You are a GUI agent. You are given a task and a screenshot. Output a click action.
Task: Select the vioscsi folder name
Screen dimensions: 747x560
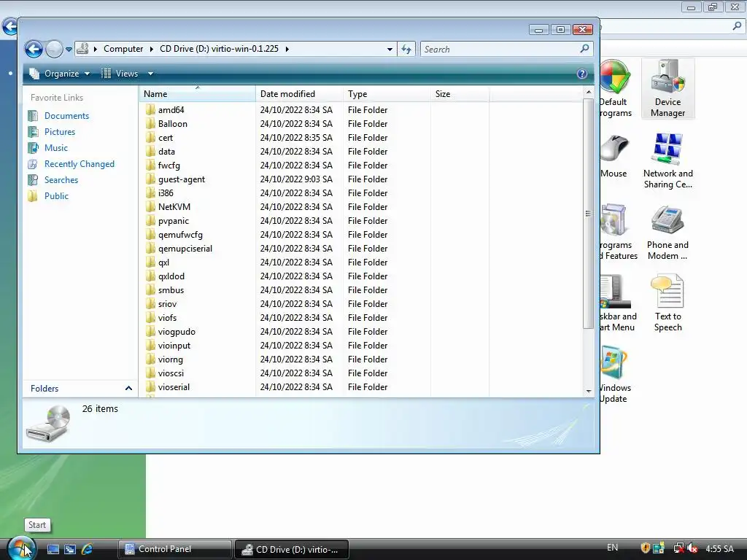pos(171,373)
